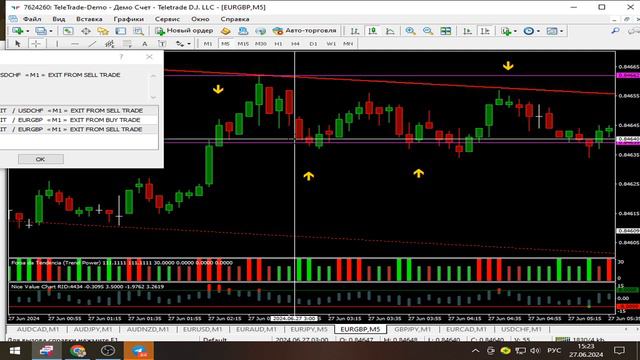Click OK in the alert dialog
This screenshot has width=640, height=360.
[x=40, y=159]
